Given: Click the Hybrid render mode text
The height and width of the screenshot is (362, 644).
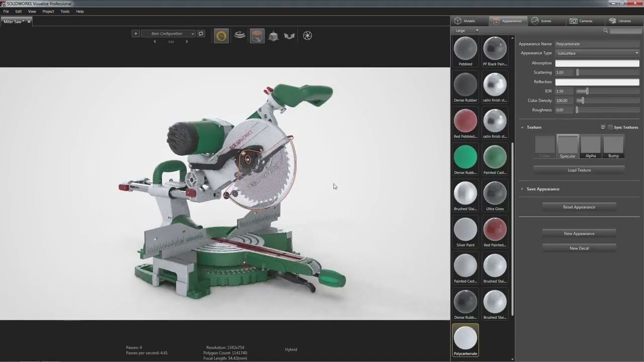Looking at the screenshot, I should tap(291, 349).
